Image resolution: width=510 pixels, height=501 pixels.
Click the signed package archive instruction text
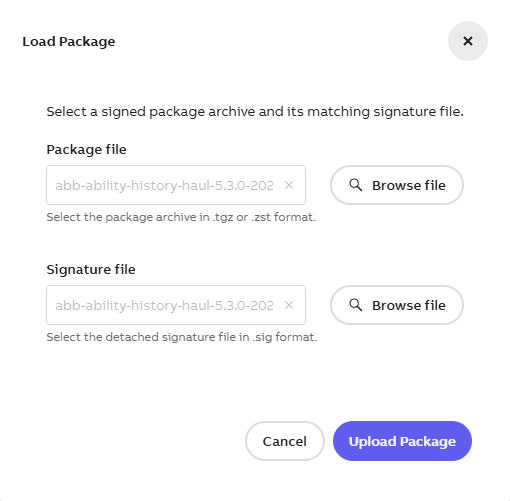255,112
